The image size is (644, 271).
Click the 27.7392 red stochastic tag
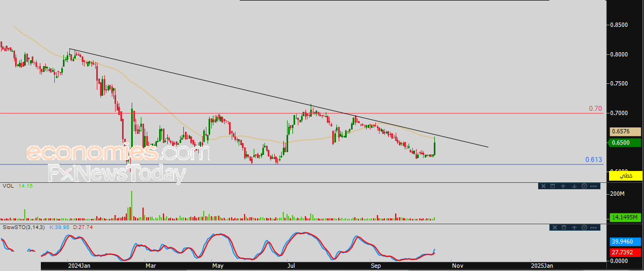[x=626, y=253]
